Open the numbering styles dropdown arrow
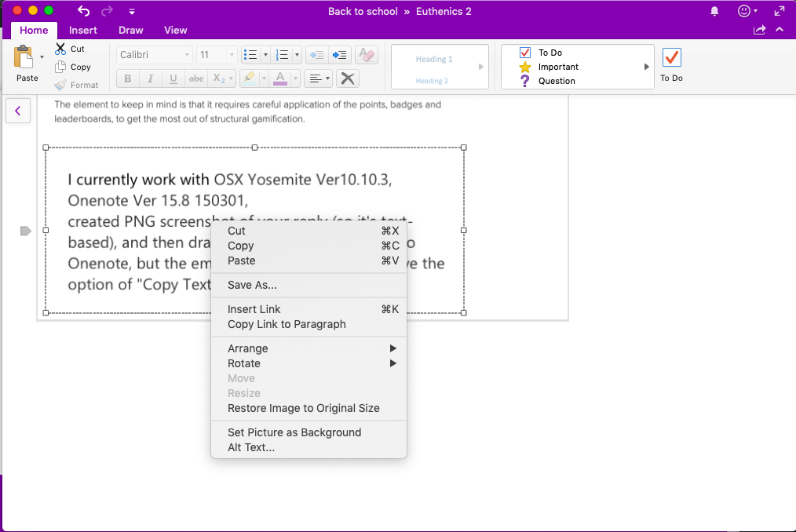Image resolution: width=796 pixels, height=532 pixels. pyautogui.click(x=297, y=55)
